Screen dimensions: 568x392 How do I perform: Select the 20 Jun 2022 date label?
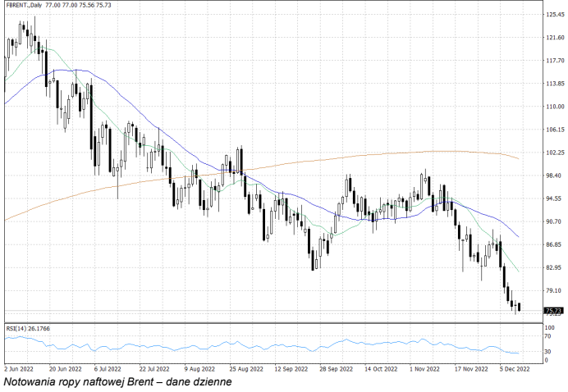(x=65, y=370)
